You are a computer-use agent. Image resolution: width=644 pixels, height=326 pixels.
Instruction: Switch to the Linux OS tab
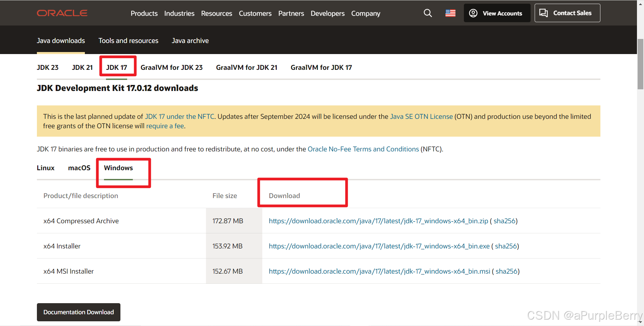pyautogui.click(x=46, y=168)
